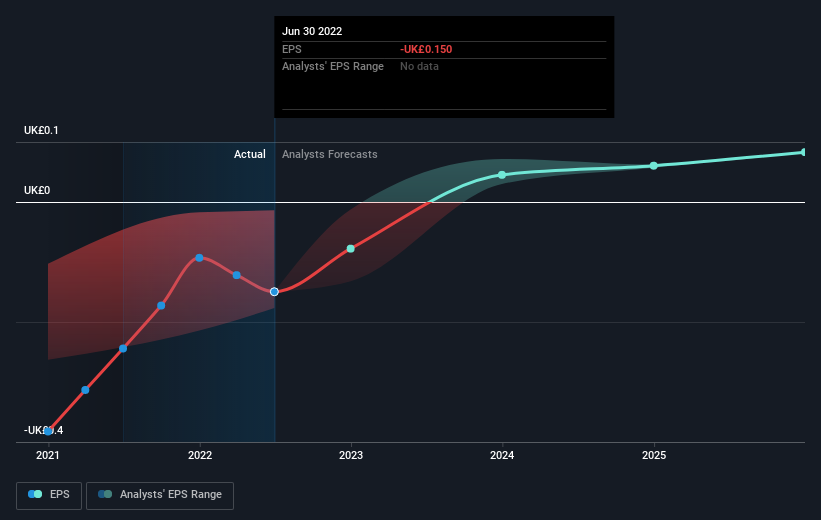Click the Jun 30 2022 tooltip date
The width and height of the screenshot is (821, 520).
312,31
